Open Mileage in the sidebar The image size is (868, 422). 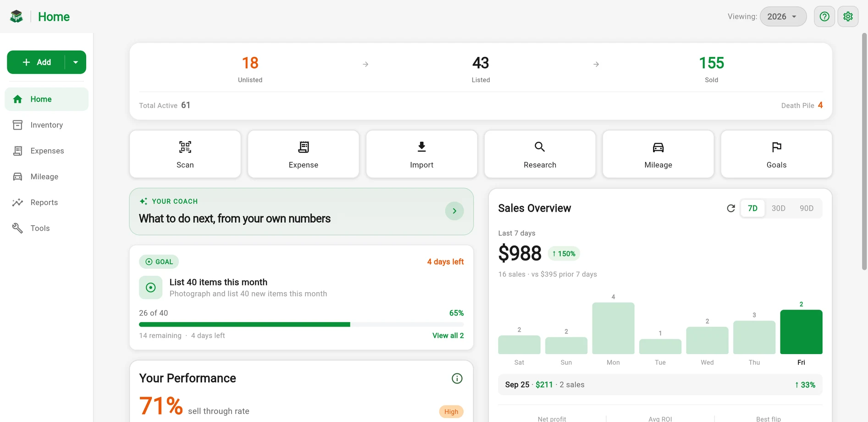point(46,177)
